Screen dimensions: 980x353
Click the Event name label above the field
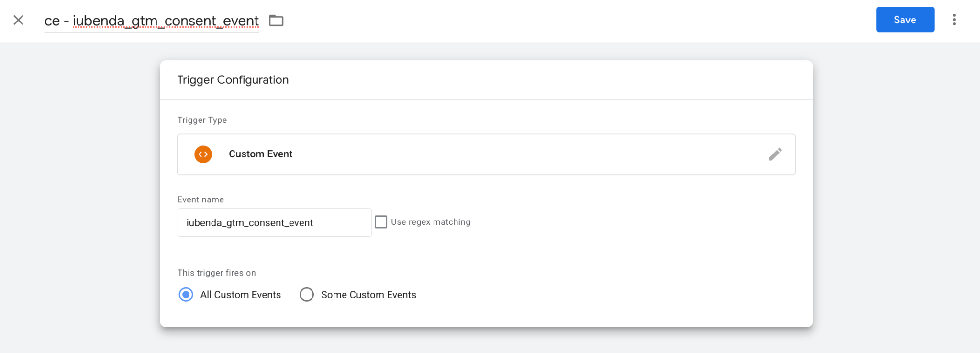[200, 199]
